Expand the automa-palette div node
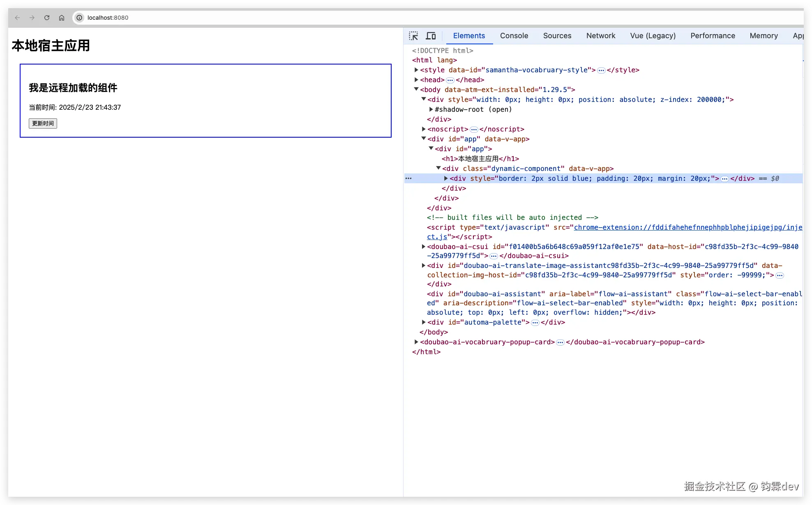Screen dimensions: 812x505 [x=424, y=322]
